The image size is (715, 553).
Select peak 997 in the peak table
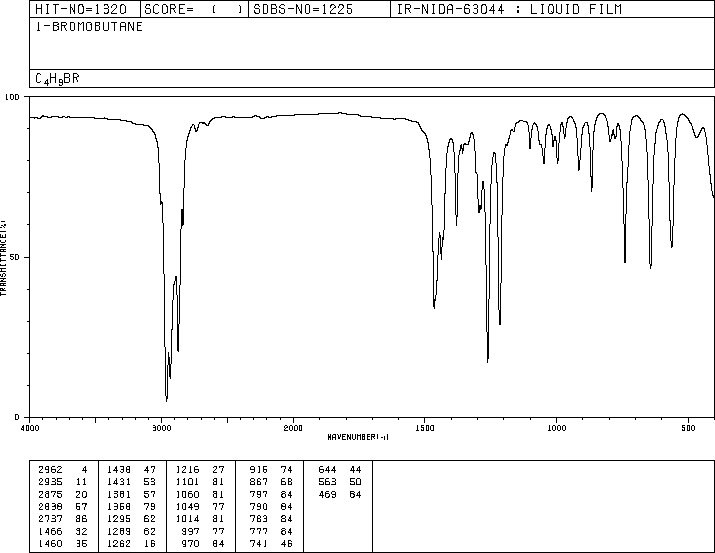pos(191,532)
